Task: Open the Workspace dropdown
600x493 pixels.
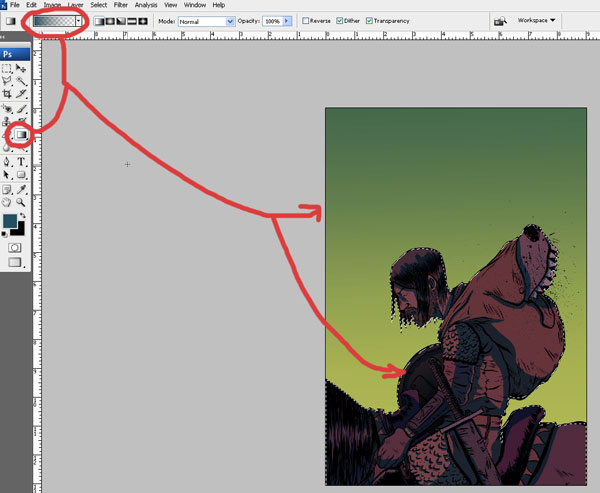Action: (x=536, y=20)
